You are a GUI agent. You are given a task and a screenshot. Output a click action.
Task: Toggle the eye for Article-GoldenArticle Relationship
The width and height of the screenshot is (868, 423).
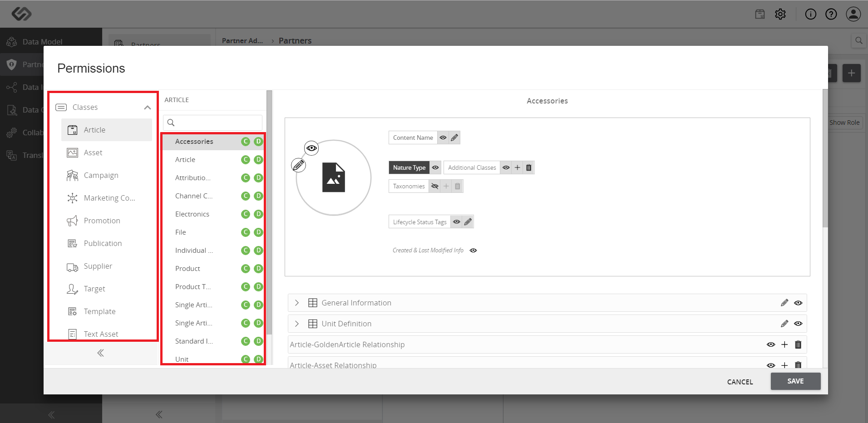tap(771, 344)
